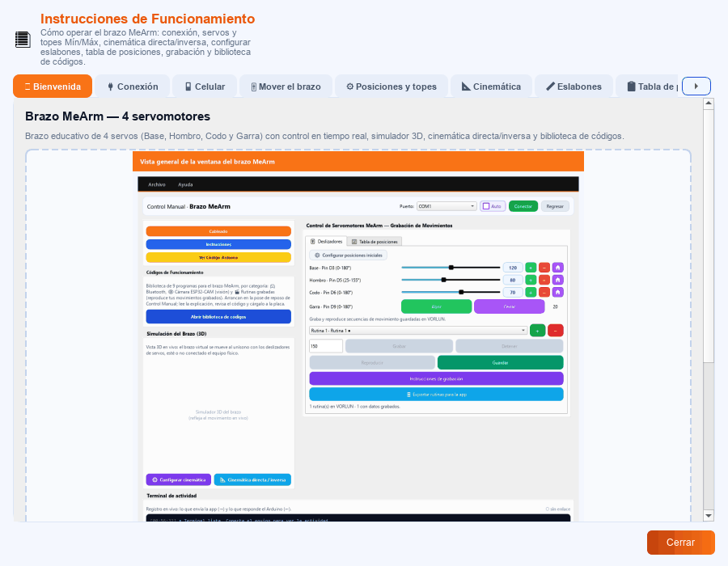Click the scrollbar down arrow
Image resolution: width=728 pixels, height=566 pixels.
(709, 515)
